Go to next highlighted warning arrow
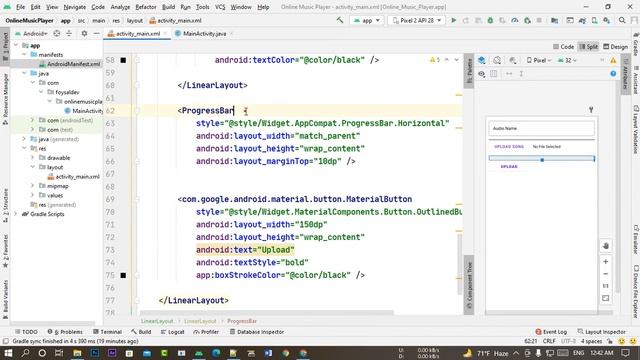The image size is (640, 360). coord(456,60)
